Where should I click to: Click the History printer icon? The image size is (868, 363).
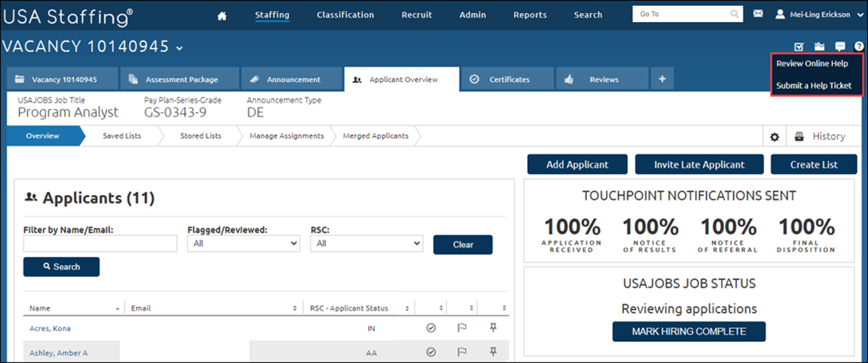[x=799, y=136]
